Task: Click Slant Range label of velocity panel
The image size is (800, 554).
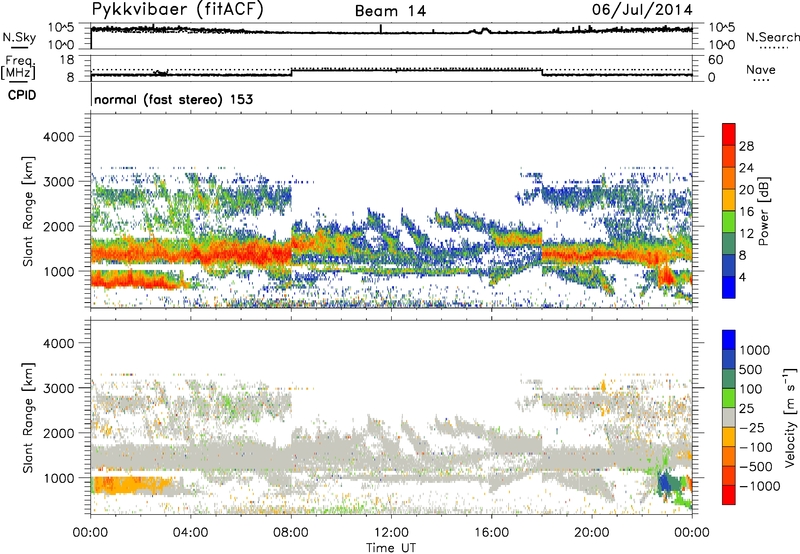Action: pyautogui.click(x=28, y=418)
